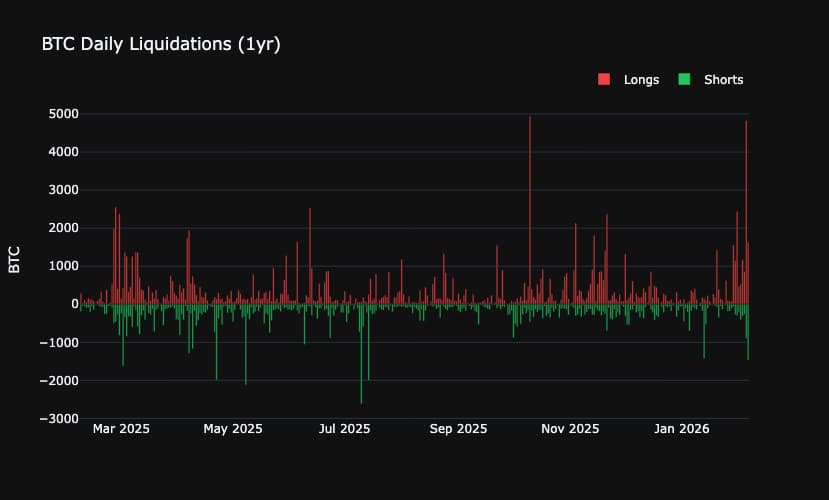The height and width of the screenshot is (500, 829).
Task: Click the Jul 2025 x-axis tick label
Action: click(x=345, y=429)
